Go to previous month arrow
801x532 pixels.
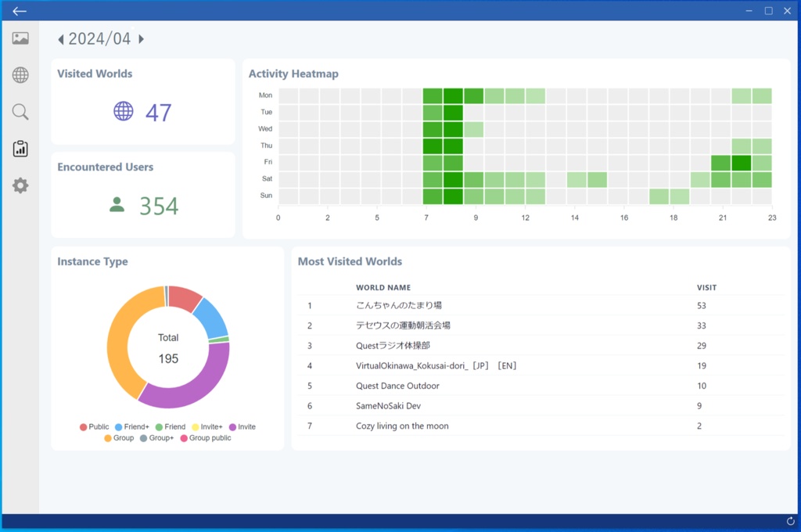click(61, 39)
